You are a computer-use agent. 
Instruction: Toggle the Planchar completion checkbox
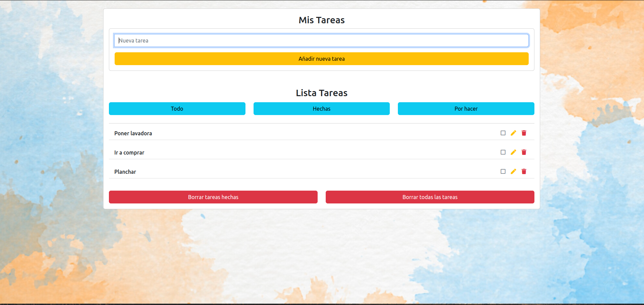point(503,171)
